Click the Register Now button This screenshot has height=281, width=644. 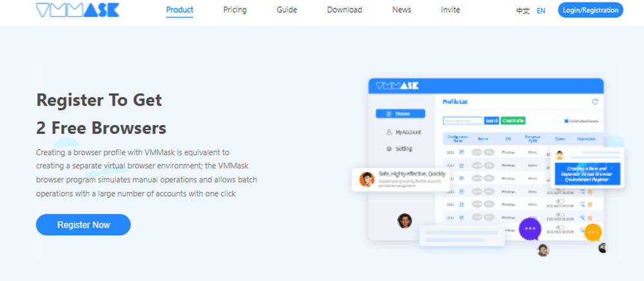pyautogui.click(x=83, y=225)
